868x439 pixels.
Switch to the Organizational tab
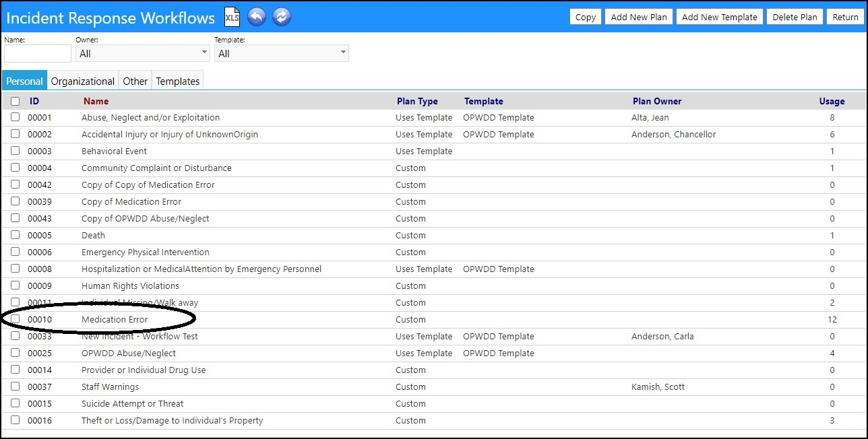pyautogui.click(x=83, y=81)
